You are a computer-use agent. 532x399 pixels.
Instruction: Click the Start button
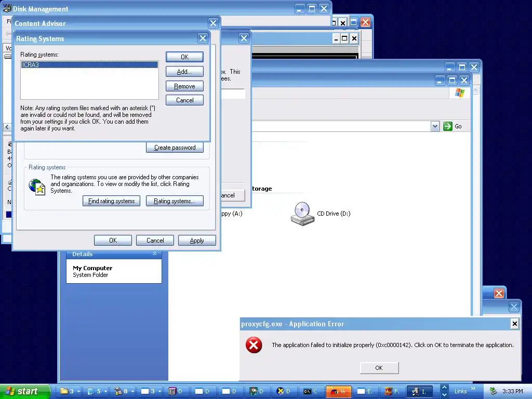coord(25,391)
